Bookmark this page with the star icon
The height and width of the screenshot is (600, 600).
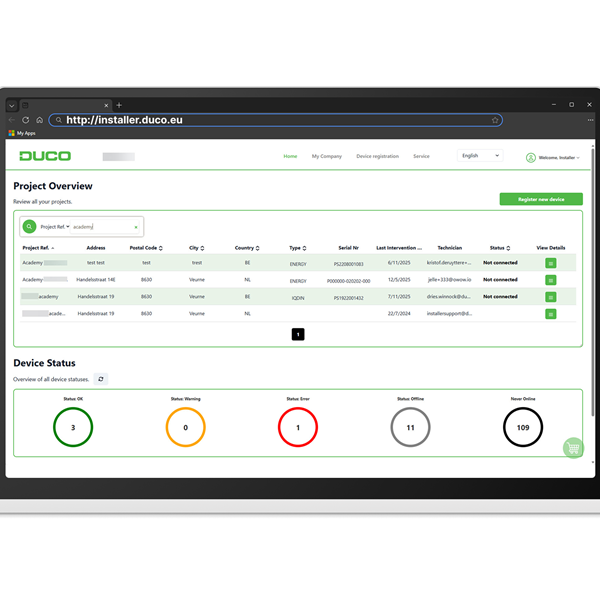[495, 120]
